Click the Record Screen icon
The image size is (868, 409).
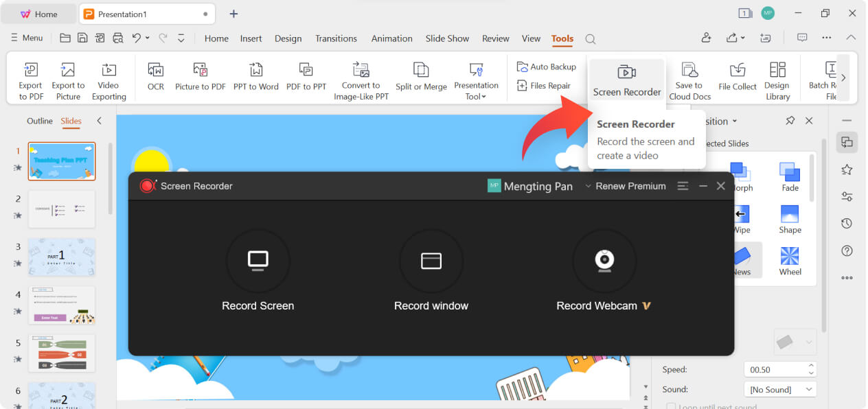pyautogui.click(x=258, y=261)
